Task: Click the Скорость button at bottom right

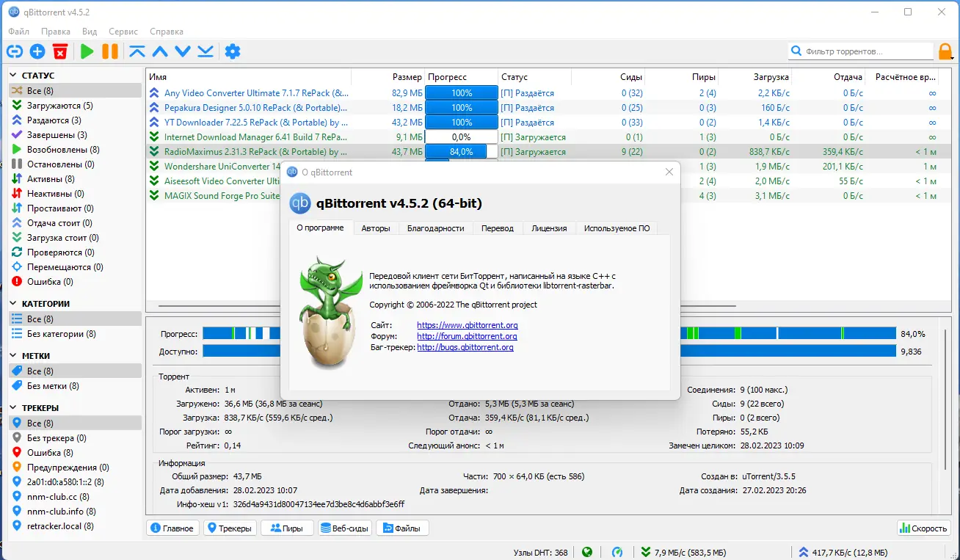Action: pos(925,528)
